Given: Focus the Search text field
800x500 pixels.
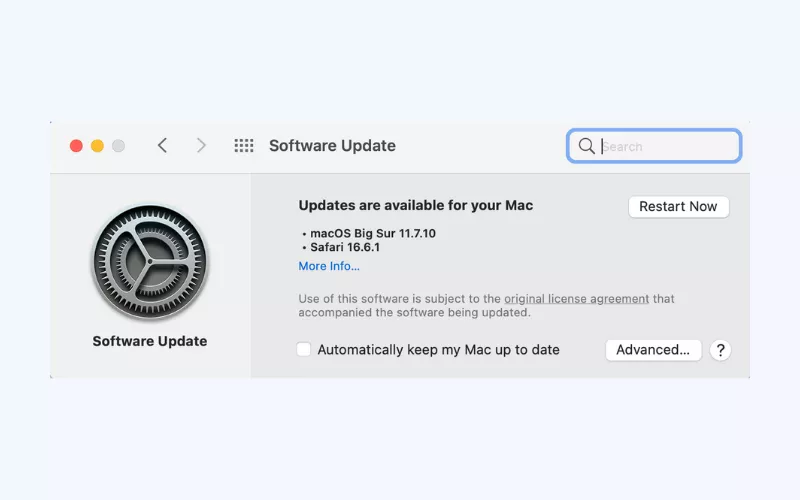Looking at the screenshot, I should pyautogui.click(x=666, y=146).
